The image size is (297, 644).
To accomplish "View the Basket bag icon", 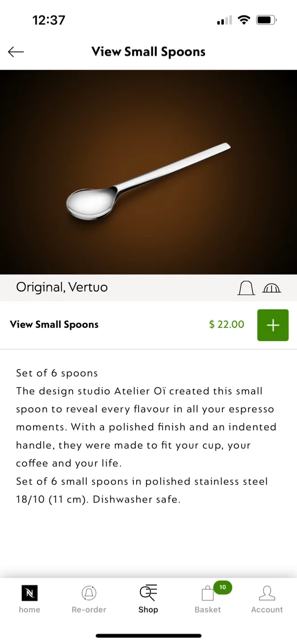I will 208,592.
